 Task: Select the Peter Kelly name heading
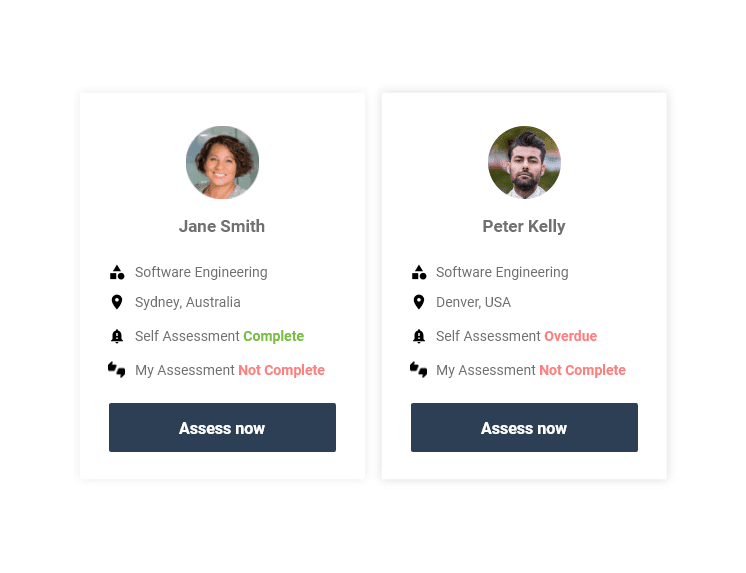(524, 226)
